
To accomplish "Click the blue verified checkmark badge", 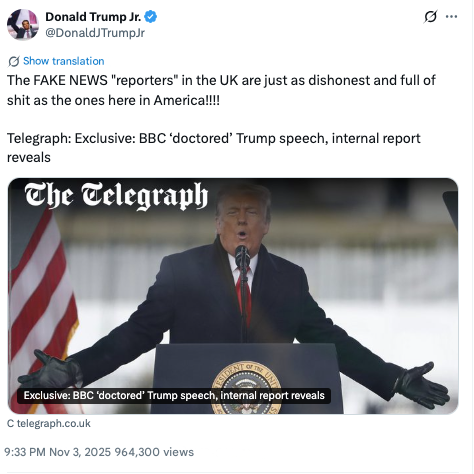I will point(151,17).
